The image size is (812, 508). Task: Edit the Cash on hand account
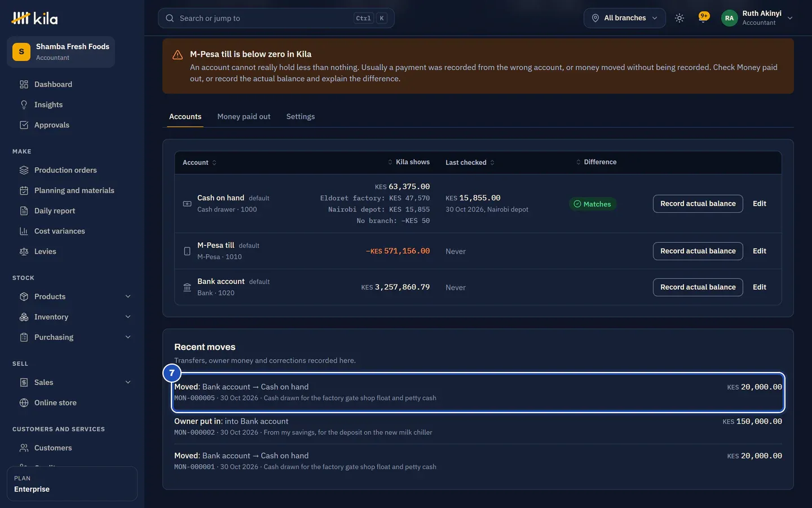(760, 204)
